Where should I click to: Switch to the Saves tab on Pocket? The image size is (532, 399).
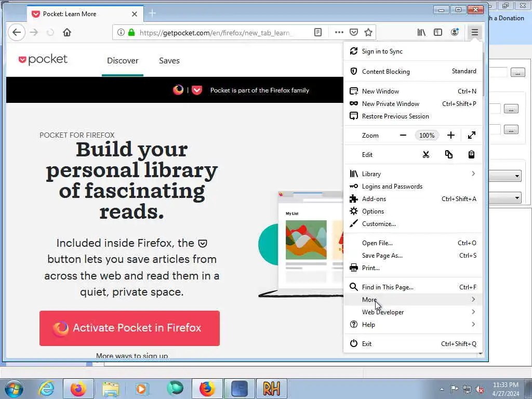(169, 61)
